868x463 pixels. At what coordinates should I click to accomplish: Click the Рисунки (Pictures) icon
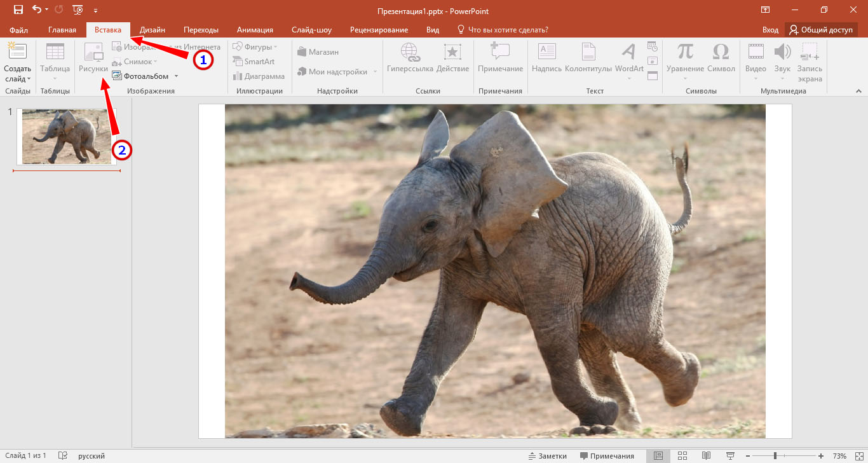click(x=93, y=58)
